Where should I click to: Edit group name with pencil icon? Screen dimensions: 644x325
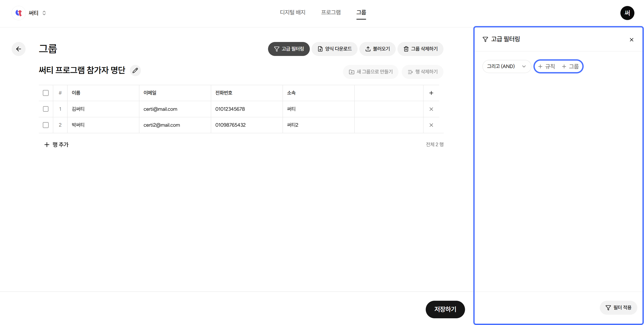[135, 70]
